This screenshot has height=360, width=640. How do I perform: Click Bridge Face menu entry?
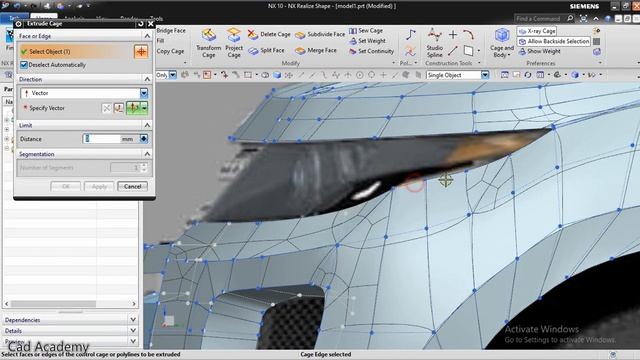[171, 31]
